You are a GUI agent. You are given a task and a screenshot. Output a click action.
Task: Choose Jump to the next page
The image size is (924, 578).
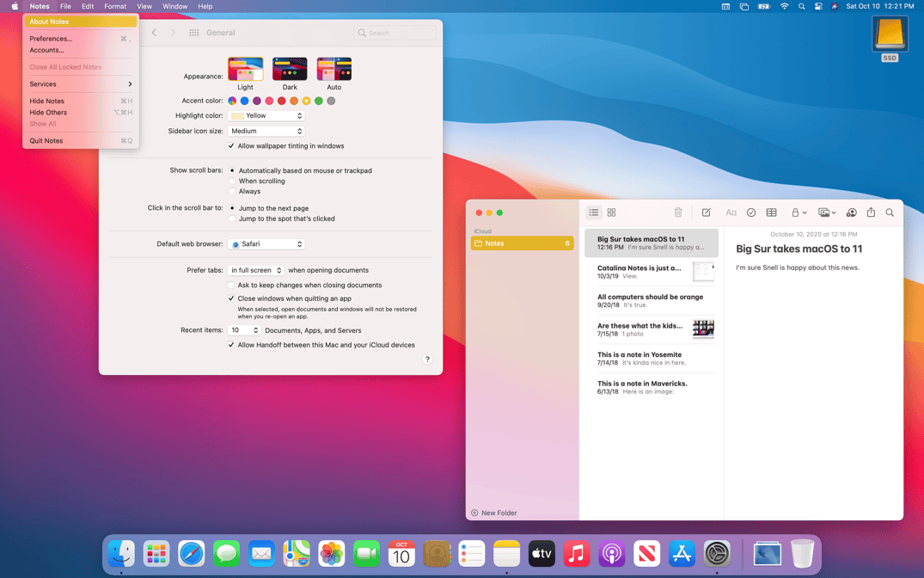(232, 208)
